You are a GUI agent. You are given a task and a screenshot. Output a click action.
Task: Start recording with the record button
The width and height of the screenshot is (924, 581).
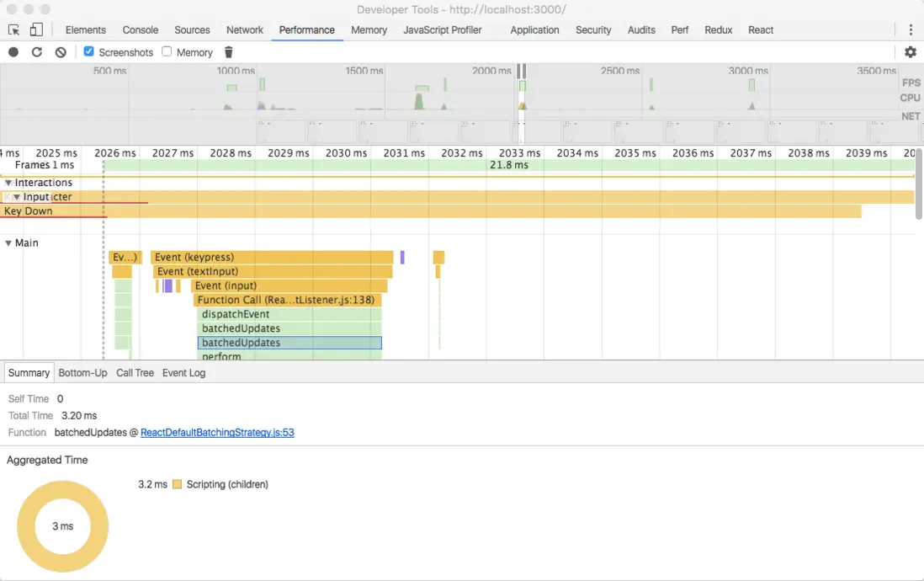pos(13,52)
